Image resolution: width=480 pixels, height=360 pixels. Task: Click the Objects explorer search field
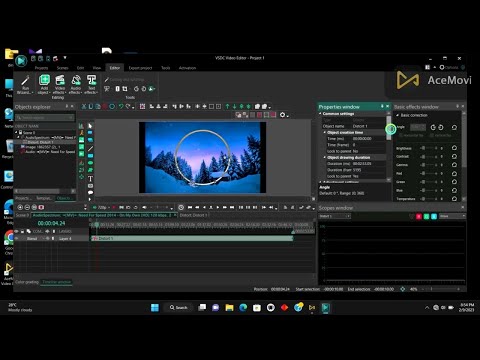pyautogui.click(x=45, y=118)
